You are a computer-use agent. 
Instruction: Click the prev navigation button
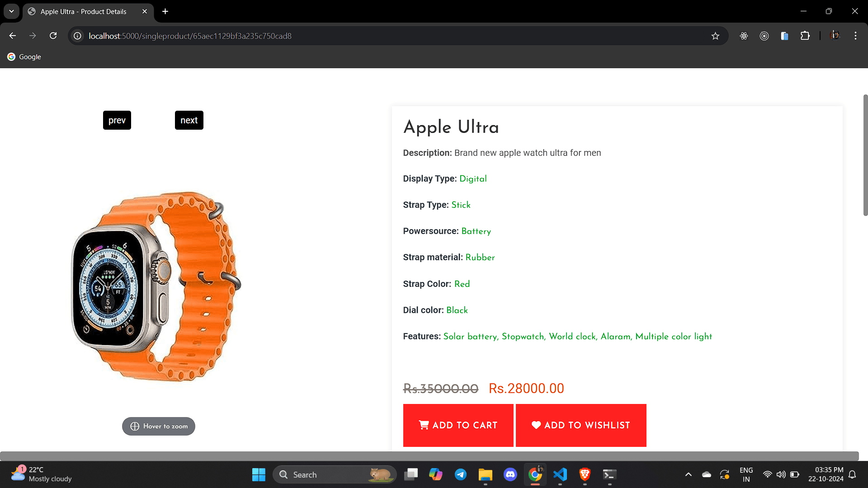point(117,120)
